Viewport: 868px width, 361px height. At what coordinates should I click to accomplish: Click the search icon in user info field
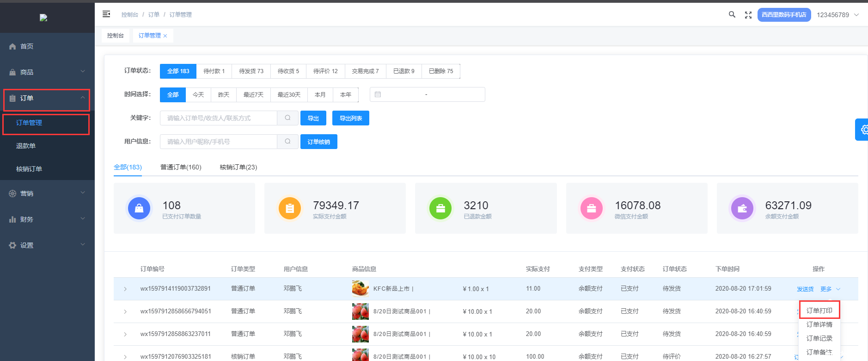point(287,142)
